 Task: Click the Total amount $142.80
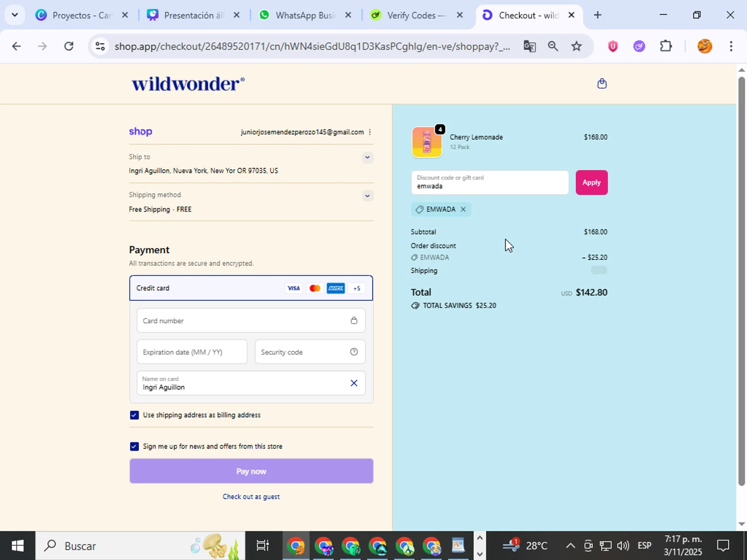pos(591,293)
